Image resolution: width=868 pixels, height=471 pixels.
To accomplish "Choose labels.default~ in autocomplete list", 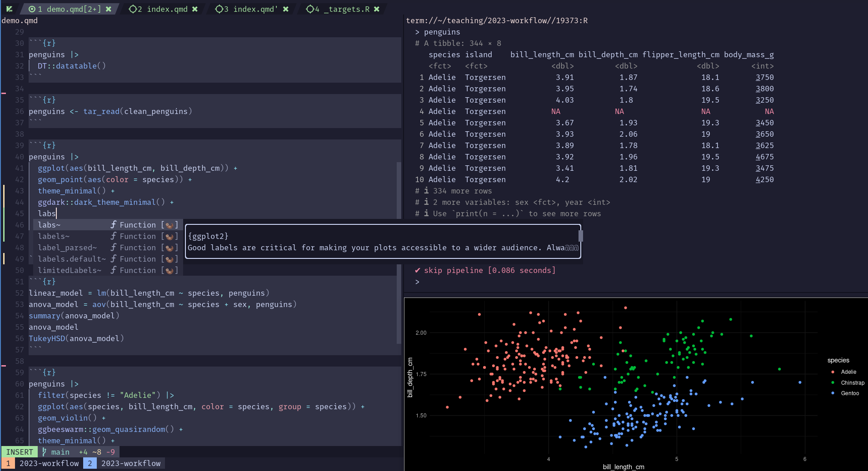I will [72, 259].
